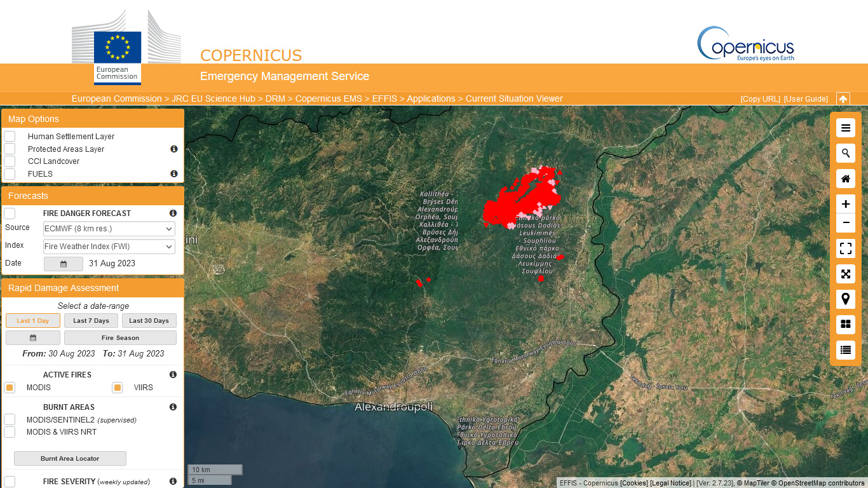Show info for Fire Severity
This screenshot has width=868, height=488.
point(173,482)
